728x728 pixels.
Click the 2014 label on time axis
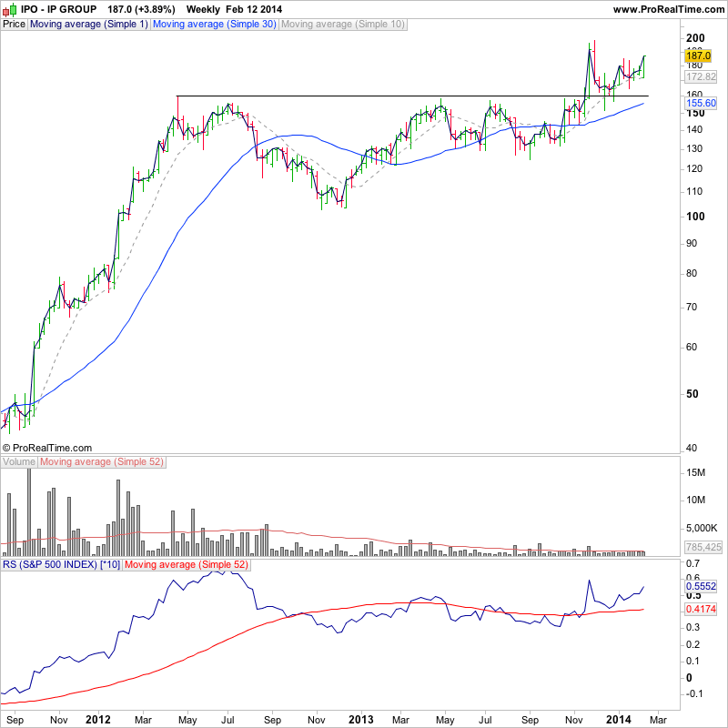coord(619,720)
